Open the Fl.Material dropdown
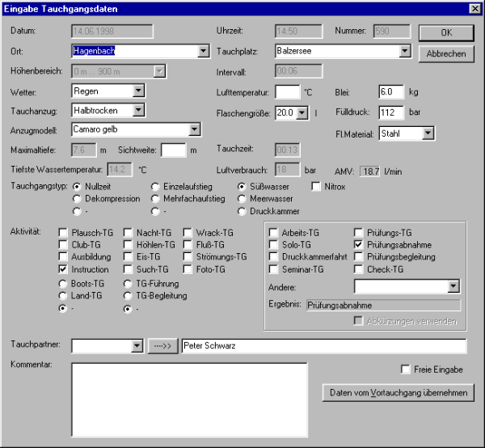This screenshot has height=448, width=485. [428, 133]
